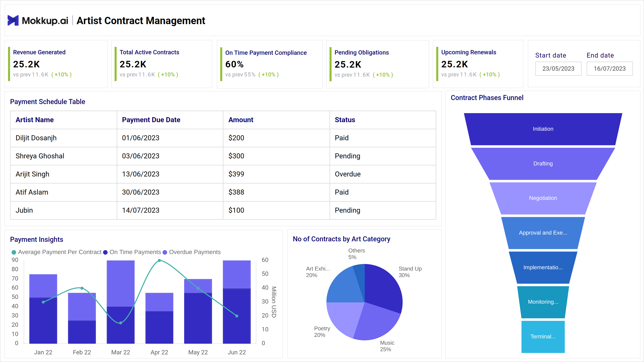The width and height of the screenshot is (644, 362).
Task: Click the 14/07/2023 due date cell
Action: tap(170, 210)
